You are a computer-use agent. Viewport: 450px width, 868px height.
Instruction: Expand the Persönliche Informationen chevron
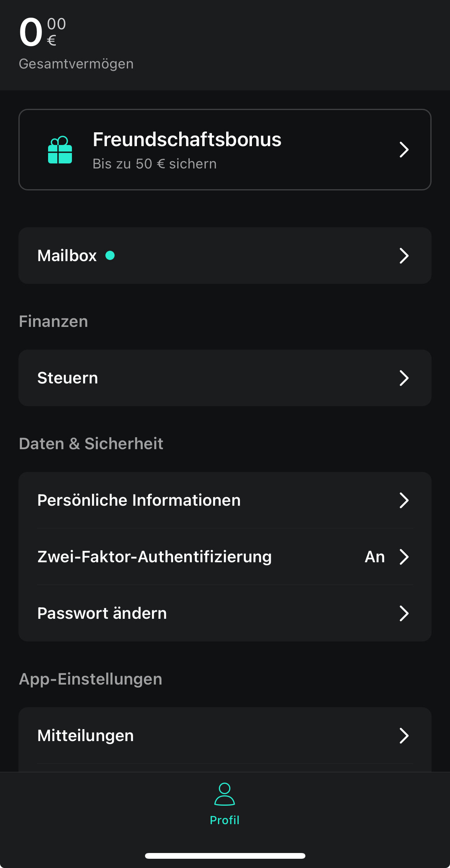(x=403, y=500)
